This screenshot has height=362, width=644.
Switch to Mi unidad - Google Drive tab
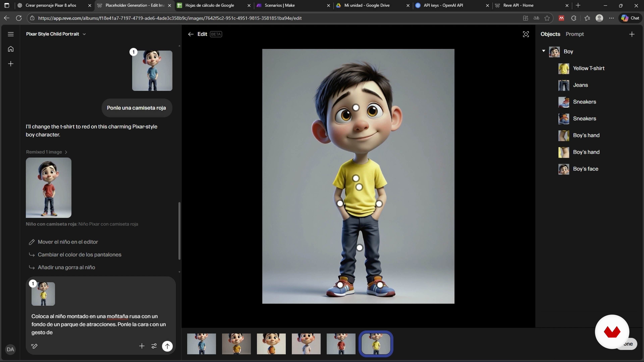[367, 5]
